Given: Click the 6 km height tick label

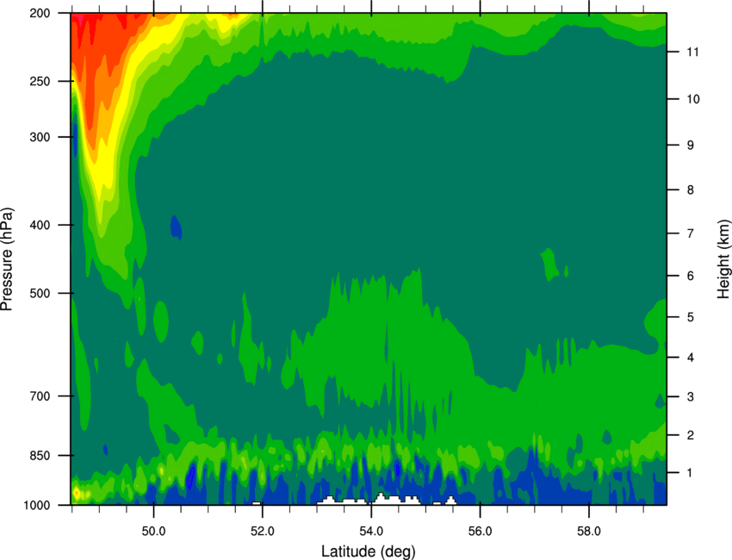Looking at the screenshot, I should tap(691, 276).
